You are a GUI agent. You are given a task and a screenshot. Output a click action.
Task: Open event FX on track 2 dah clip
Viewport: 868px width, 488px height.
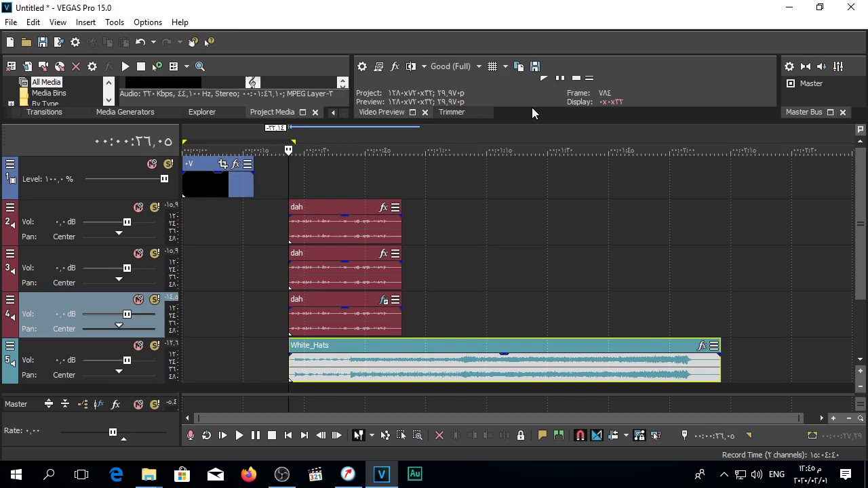click(383, 207)
